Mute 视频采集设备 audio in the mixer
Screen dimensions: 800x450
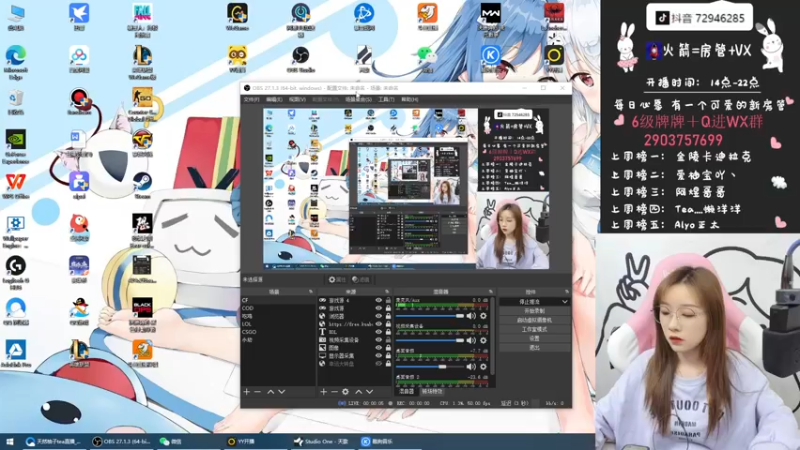coord(471,340)
